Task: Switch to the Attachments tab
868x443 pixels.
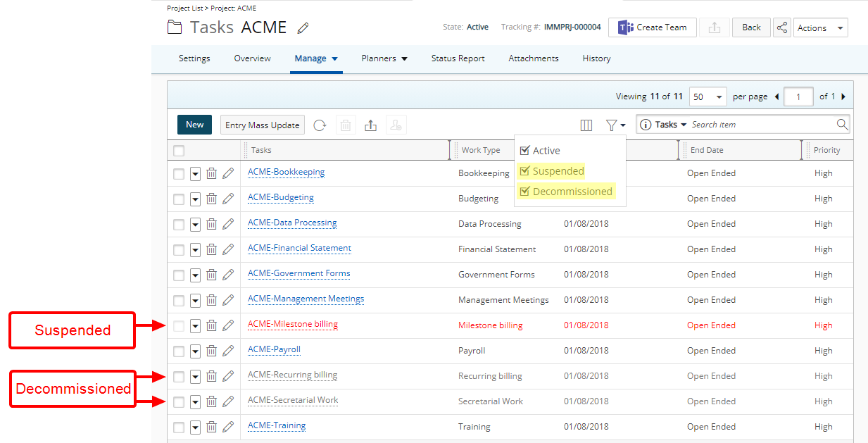Action: (x=534, y=58)
